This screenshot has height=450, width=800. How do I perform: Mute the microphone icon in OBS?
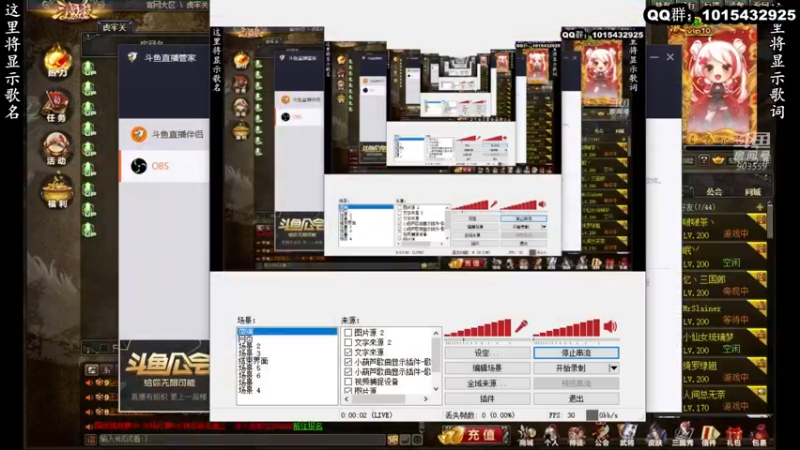point(521,327)
